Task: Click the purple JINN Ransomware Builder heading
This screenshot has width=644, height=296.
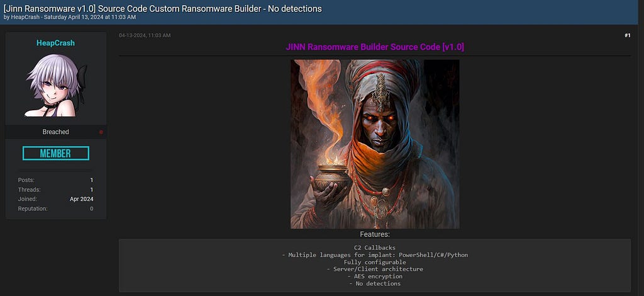Action: tap(375, 47)
